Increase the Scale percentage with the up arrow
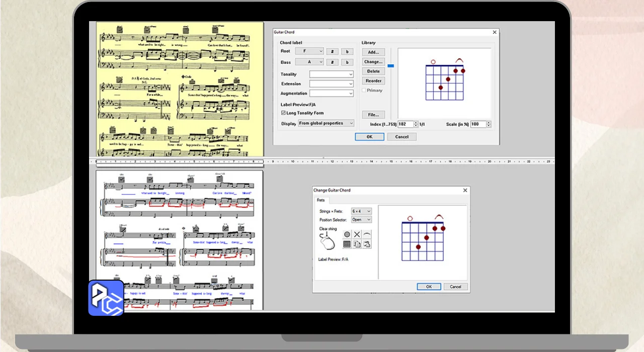 [489, 123]
